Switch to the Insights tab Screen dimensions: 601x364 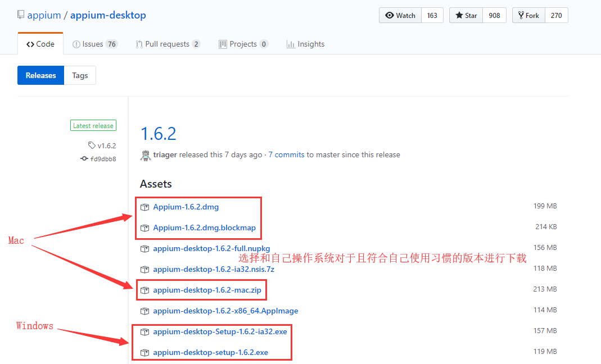305,44
